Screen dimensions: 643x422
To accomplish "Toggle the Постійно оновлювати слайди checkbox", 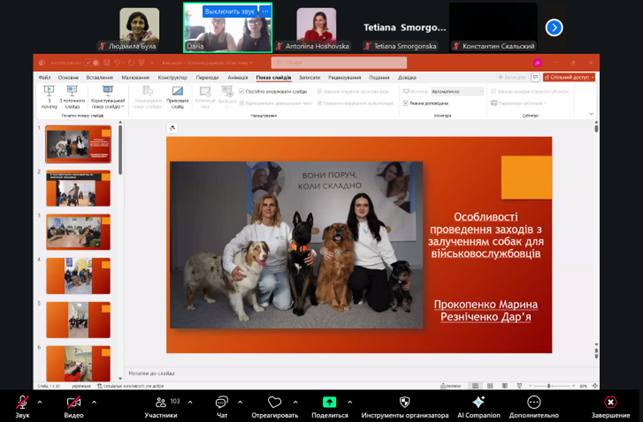I will [x=242, y=91].
